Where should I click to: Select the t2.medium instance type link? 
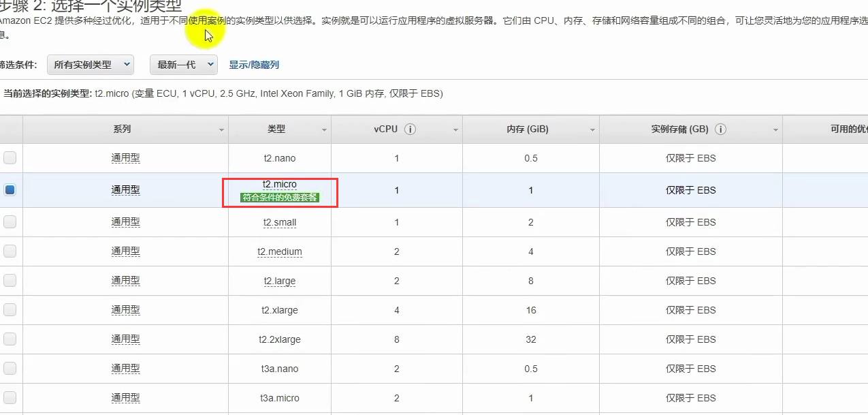280,251
